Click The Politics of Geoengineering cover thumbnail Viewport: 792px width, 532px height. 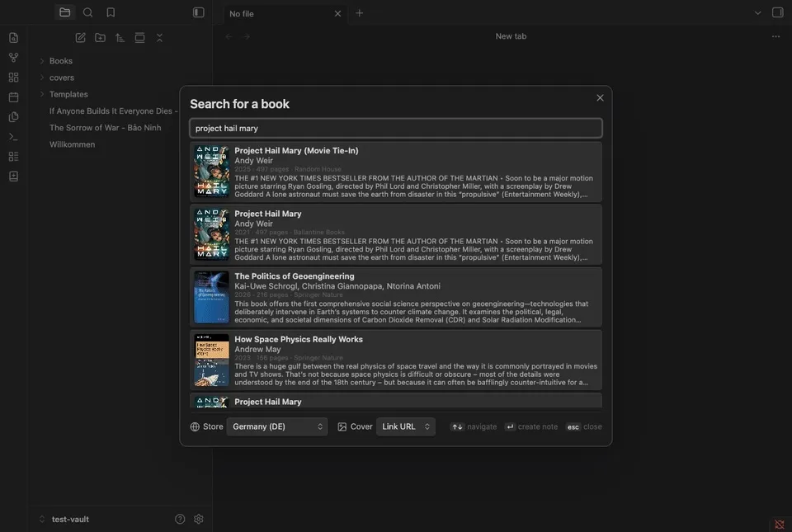tap(211, 297)
